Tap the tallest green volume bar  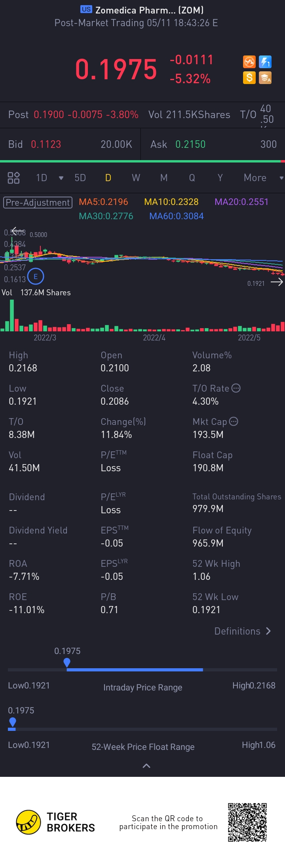click(x=12, y=315)
